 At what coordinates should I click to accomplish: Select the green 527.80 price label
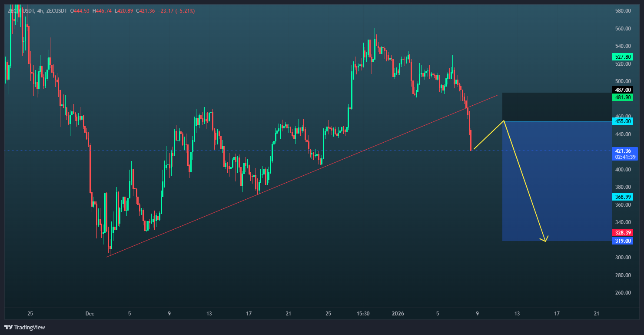(622, 57)
